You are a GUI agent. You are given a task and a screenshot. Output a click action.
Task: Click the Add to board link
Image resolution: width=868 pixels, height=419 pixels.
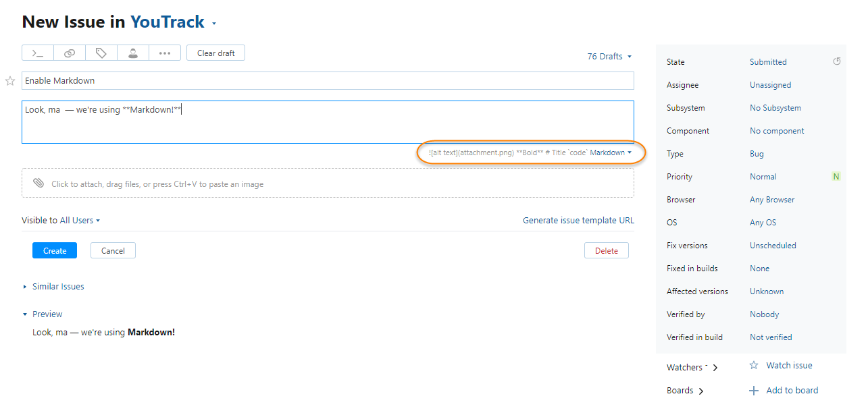tap(792, 391)
